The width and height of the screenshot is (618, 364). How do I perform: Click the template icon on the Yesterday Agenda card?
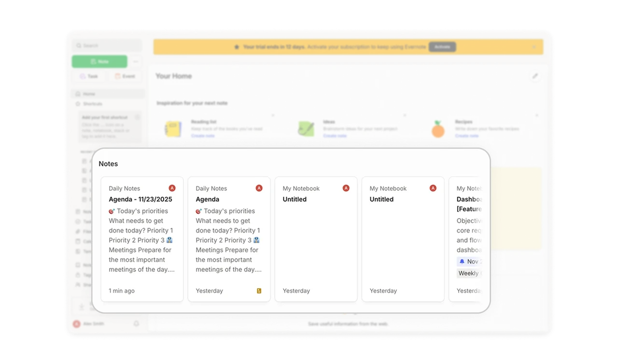[x=259, y=291]
